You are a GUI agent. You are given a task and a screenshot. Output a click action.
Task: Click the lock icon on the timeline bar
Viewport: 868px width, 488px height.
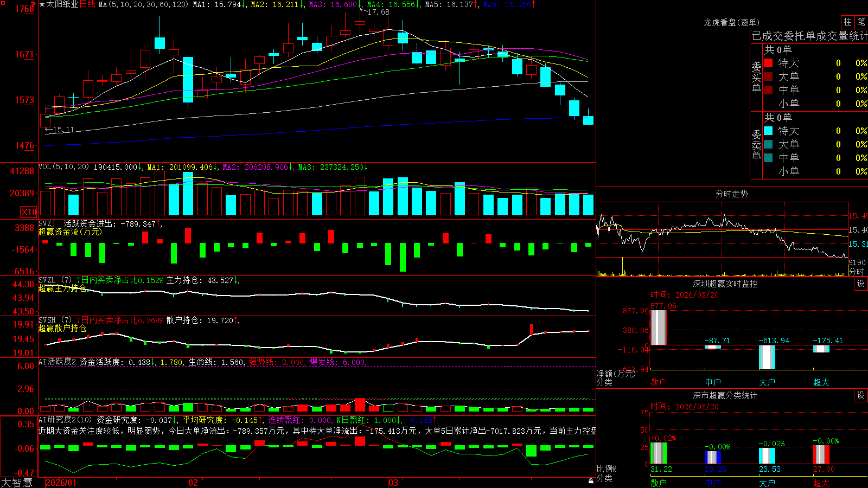591,481
